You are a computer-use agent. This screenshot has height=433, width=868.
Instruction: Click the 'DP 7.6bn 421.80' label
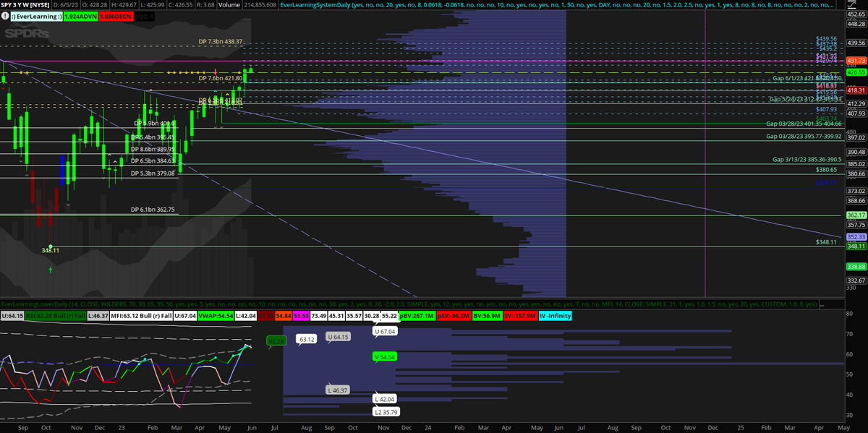point(221,78)
